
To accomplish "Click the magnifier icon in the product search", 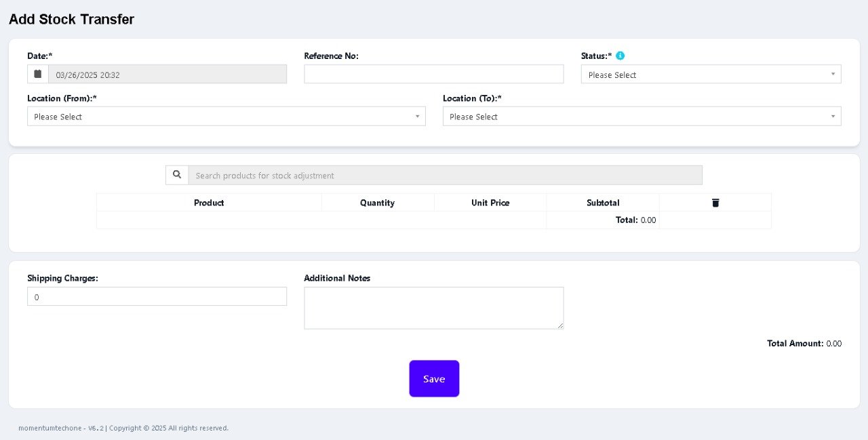I will point(177,175).
